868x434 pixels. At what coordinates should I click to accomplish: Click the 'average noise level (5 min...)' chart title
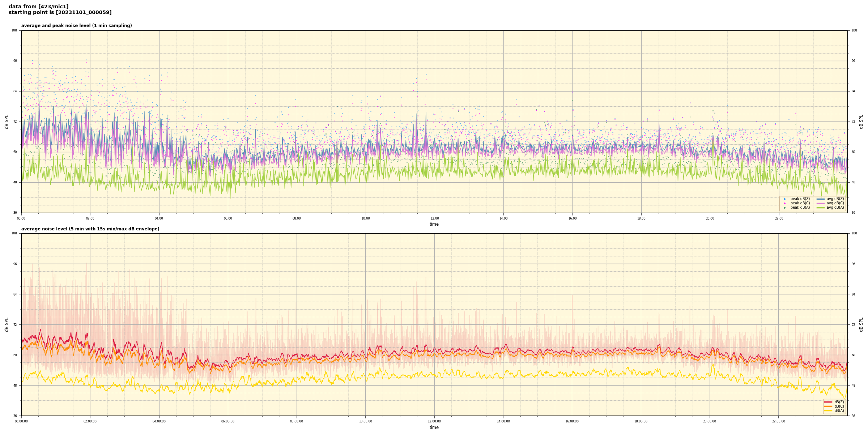(90, 229)
